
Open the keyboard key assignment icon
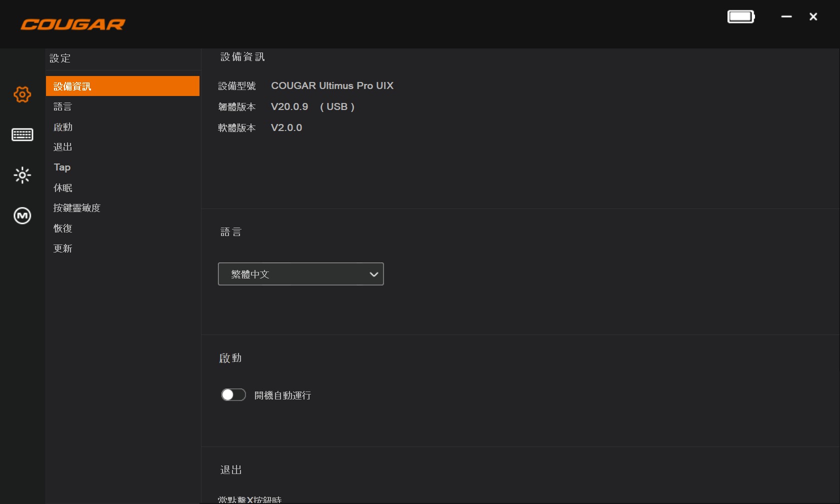pos(22,134)
